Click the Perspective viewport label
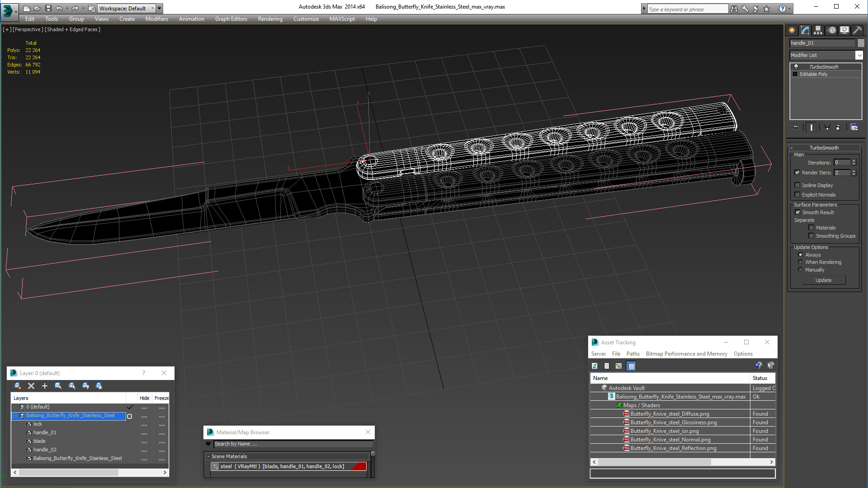Viewport: 868px width, 488px height. [28, 29]
